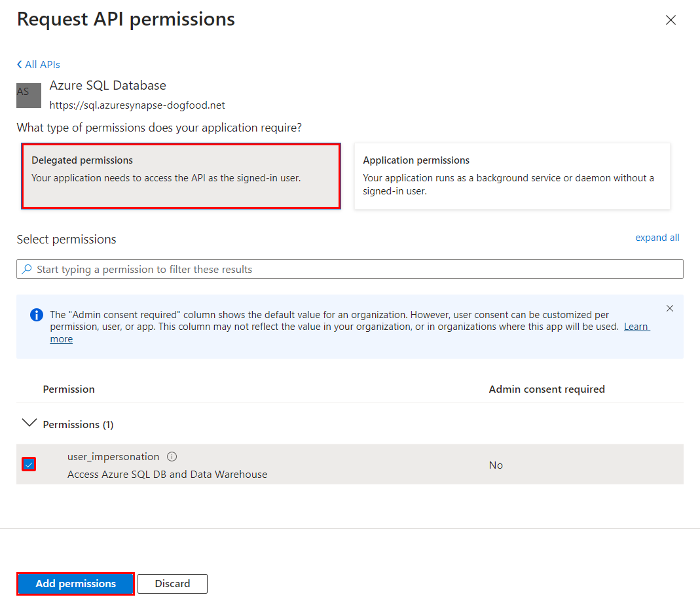The height and width of the screenshot is (612, 700).
Task: Switch to Application permissions
Action: pyautogui.click(x=512, y=175)
